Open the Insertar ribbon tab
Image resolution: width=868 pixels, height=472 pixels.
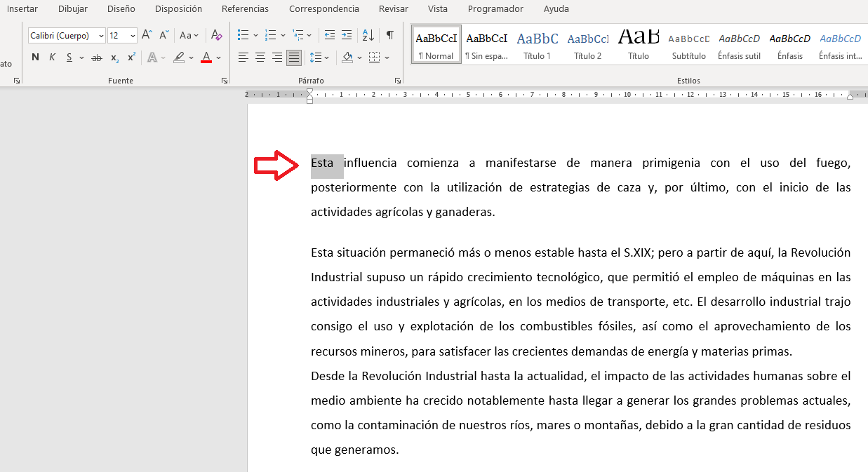coord(22,9)
